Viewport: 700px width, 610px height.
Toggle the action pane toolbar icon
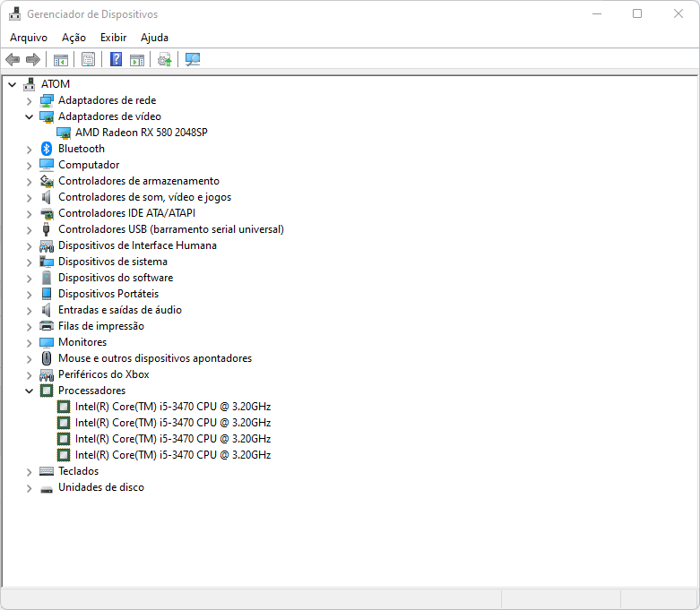tap(137, 59)
